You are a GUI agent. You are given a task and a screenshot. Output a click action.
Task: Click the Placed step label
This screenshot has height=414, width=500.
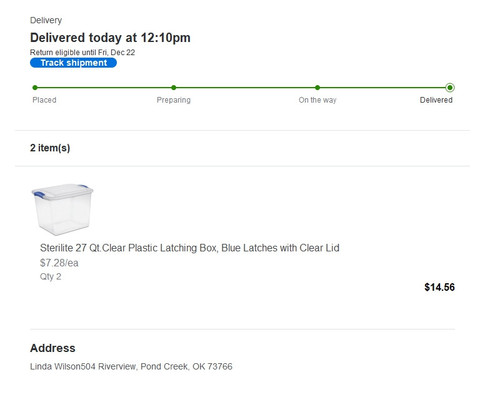click(x=44, y=100)
